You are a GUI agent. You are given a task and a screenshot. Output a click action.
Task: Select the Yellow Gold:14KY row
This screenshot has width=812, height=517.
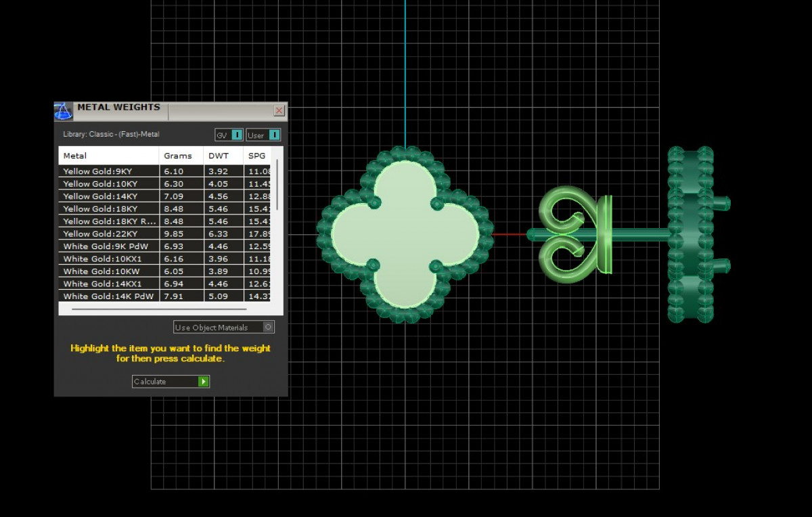point(108,196)
